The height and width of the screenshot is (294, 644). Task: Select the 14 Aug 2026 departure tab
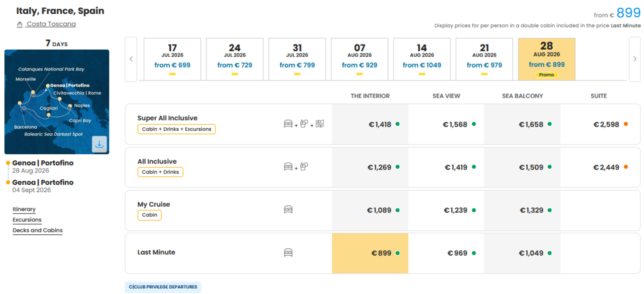tap(422, 59)
